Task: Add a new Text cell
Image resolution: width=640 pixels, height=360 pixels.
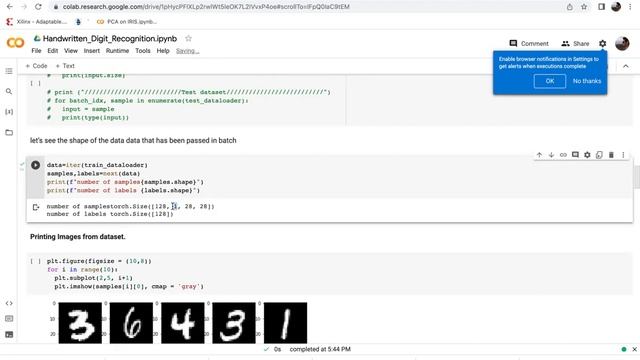Action: point(65,66)
